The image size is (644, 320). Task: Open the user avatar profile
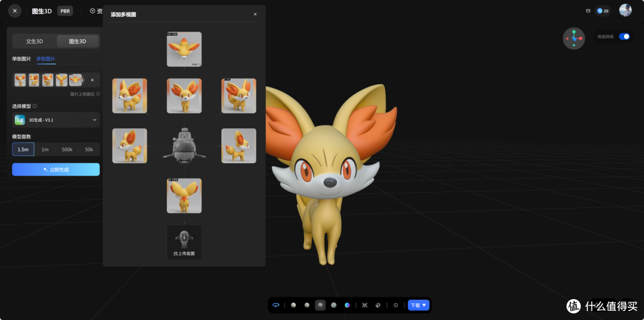(x=625, y=10)
